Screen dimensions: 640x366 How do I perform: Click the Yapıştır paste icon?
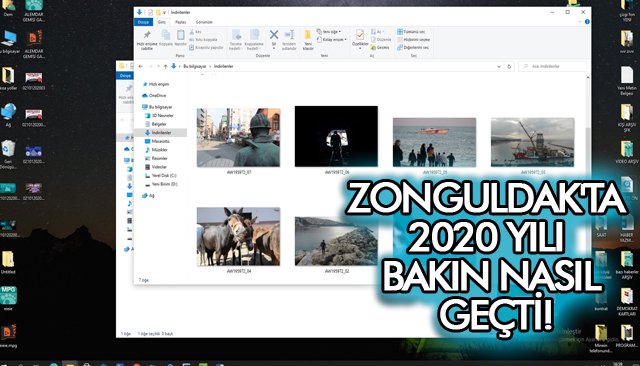coord(180,35)
